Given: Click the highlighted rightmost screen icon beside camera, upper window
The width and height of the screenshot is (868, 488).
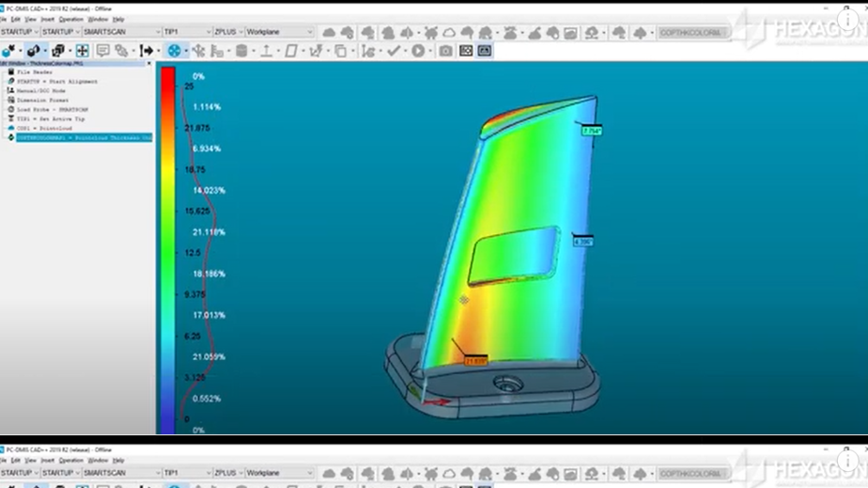Looking at the screenshot, I should coord(485,51).
